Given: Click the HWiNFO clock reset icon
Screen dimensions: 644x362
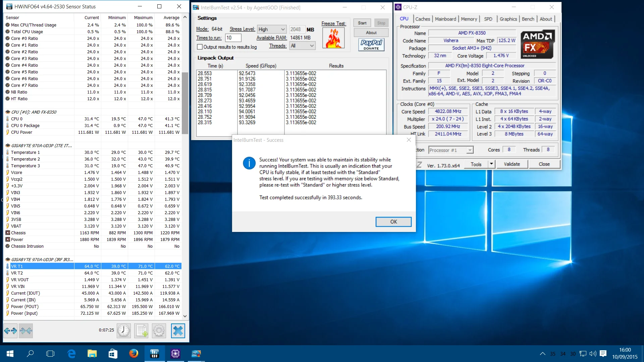Looking at the screenshot, I should (x=124, y=331).
